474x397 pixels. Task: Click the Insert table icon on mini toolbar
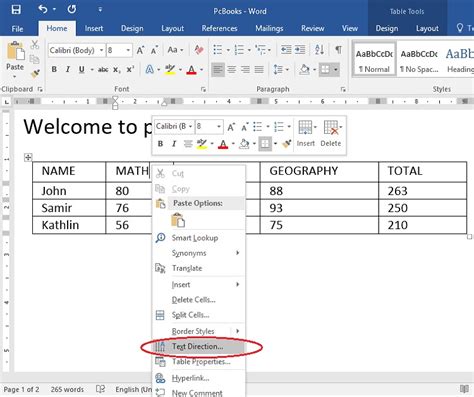305,128
